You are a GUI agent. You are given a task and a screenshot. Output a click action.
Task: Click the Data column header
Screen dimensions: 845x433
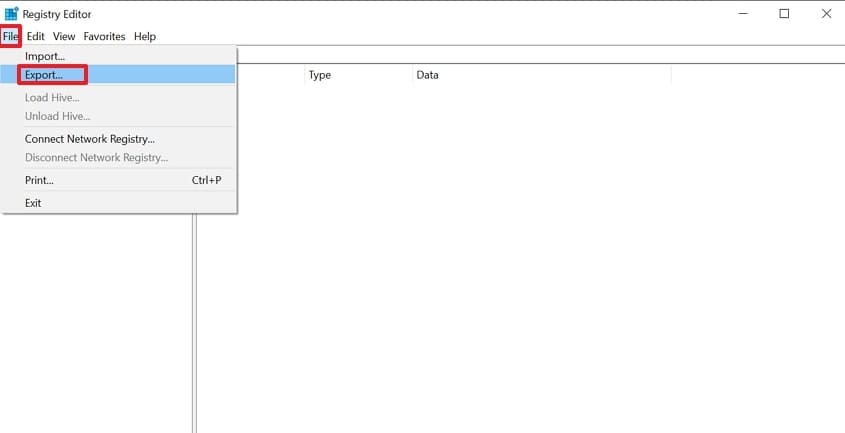coord(542,75)
